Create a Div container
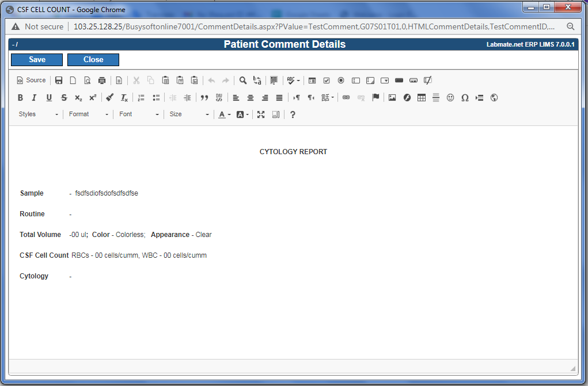The height and width of the screenshot is (386, 588). pos(219,98)
